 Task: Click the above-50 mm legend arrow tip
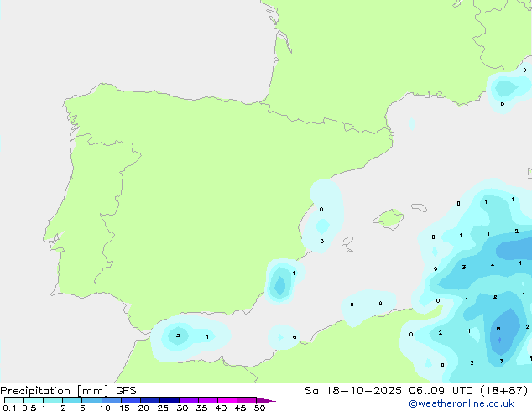click(x=266, y=400)
